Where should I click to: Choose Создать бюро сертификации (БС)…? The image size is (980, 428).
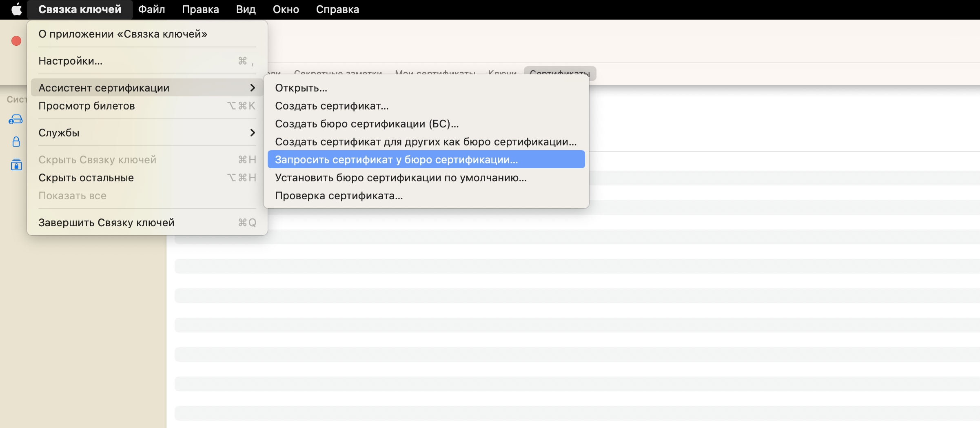pyautogui.click(x=367, y=124)
